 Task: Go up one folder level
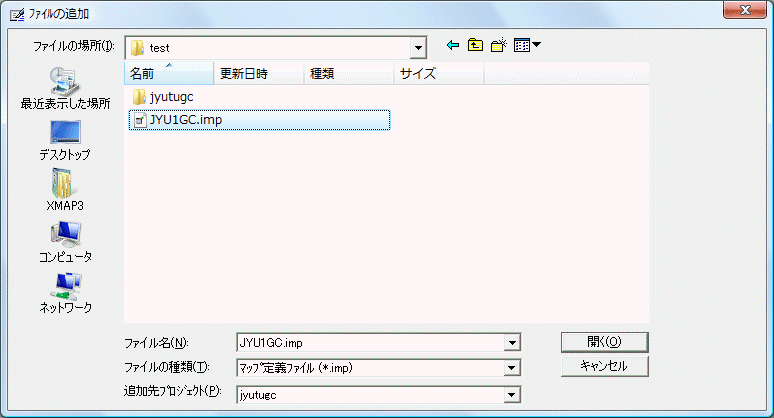click(475, 45)
